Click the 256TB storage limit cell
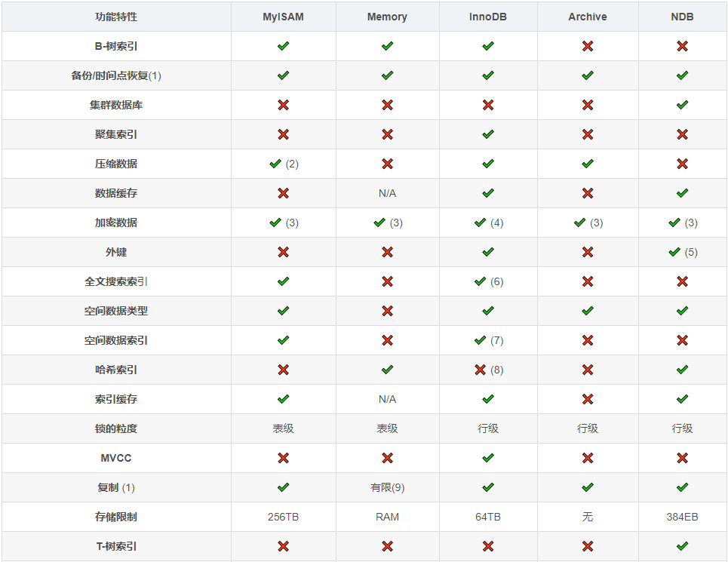The width and height of the screenshot is (728, 562). [x=283, y=517]
